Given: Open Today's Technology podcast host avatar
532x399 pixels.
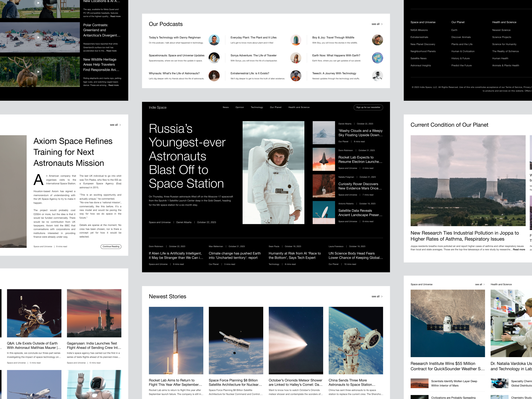Looking at the screenshot, I should [214, 40].
